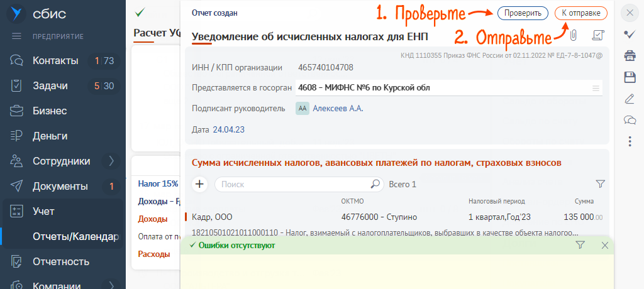The image size is (644, 289).
Task: Add a new row with the plus button
Action: 199,184
